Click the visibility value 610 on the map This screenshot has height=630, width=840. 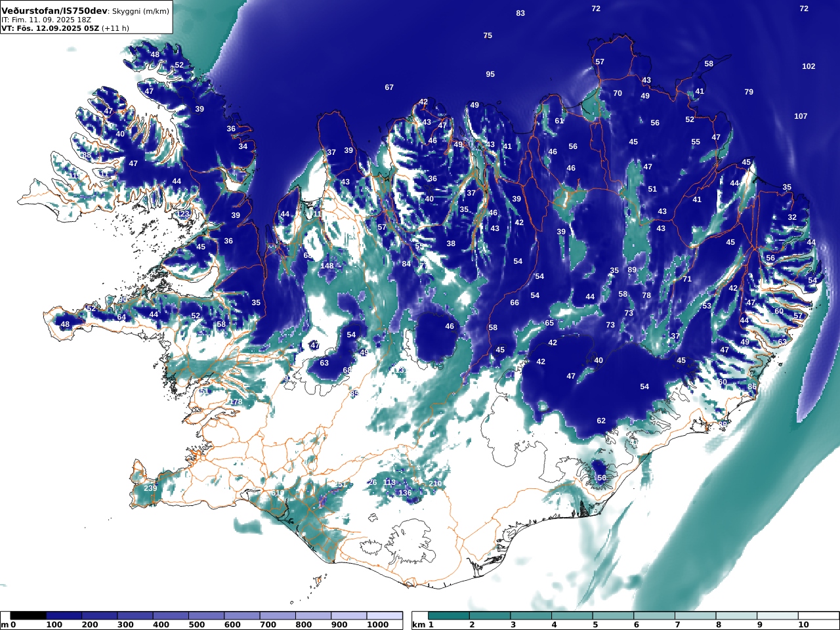click(278, 493)
